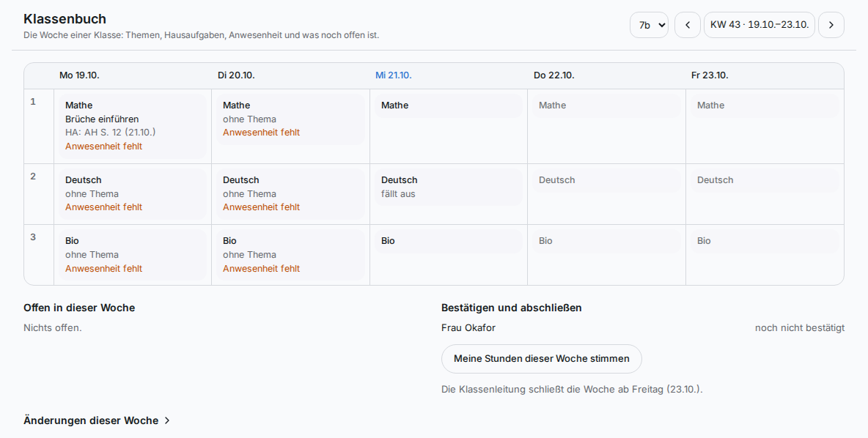868x438 pixels.
Task: Go to the next week
Action: [831, 25]
